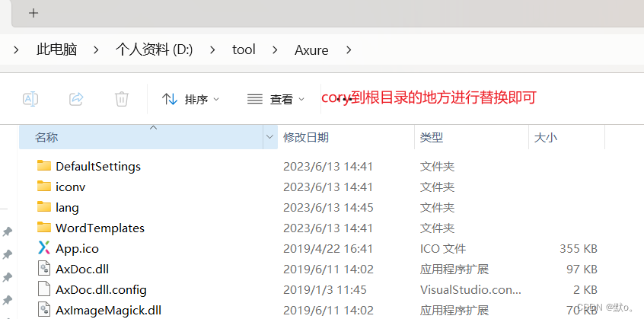Select the DefaultSettings folder icon
This screenshot has width=644, height=319.
44,165
